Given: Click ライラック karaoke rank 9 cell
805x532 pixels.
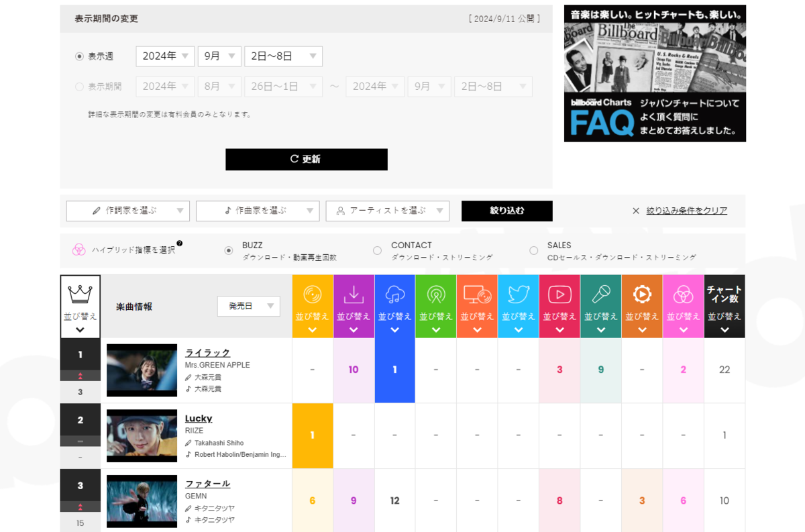Looking at the screenshot, I should point(600,370).
